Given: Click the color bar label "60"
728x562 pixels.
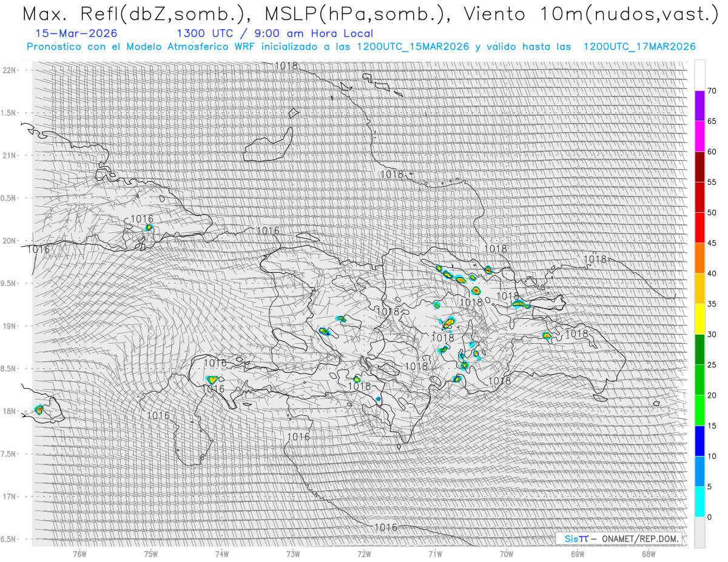Looking at the screenshot, I should click(x=712, y=152).
